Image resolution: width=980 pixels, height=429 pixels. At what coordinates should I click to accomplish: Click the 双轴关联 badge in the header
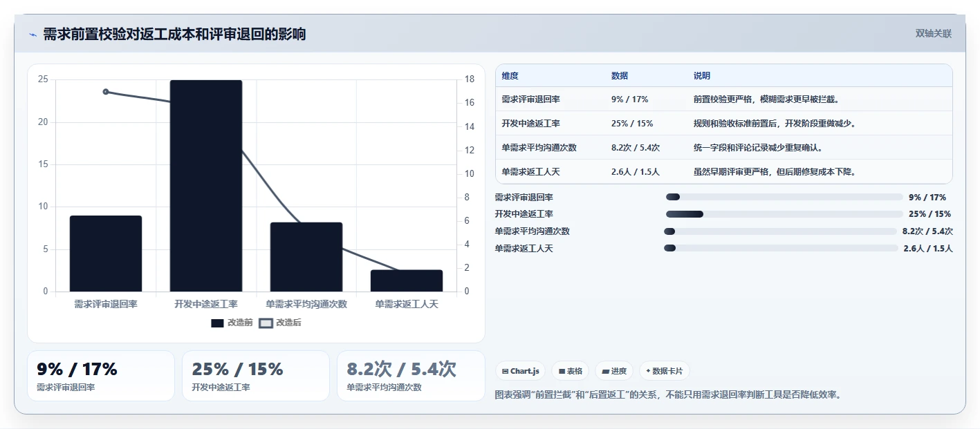[x=934, y=34]
